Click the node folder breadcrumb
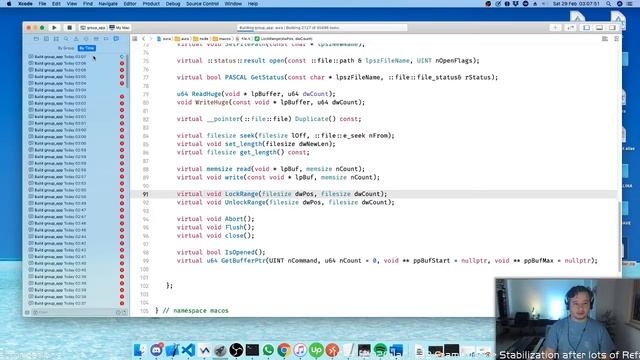The height and width of the screenshot is (360, 640). [x=200, y=39]
